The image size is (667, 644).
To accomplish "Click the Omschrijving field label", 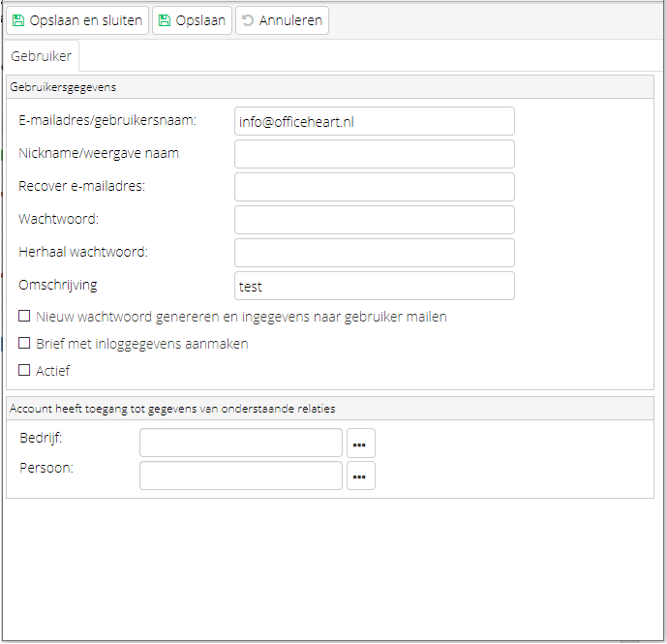I will [58, 285].
